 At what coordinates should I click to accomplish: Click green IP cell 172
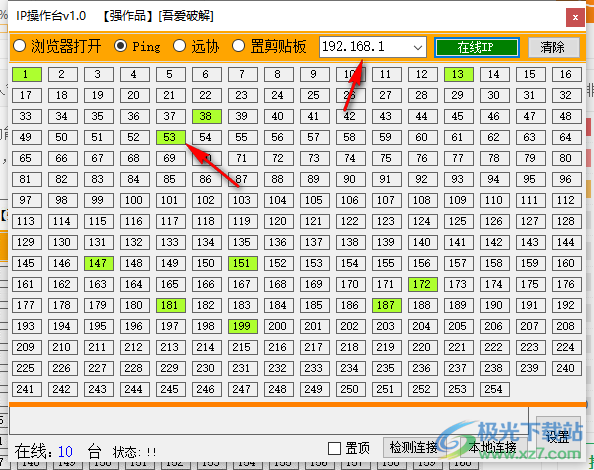pos(422,284)
